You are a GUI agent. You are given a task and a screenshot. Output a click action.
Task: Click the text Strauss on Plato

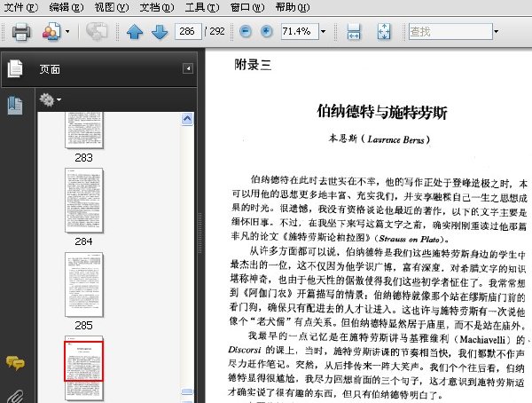pos(409,239)
